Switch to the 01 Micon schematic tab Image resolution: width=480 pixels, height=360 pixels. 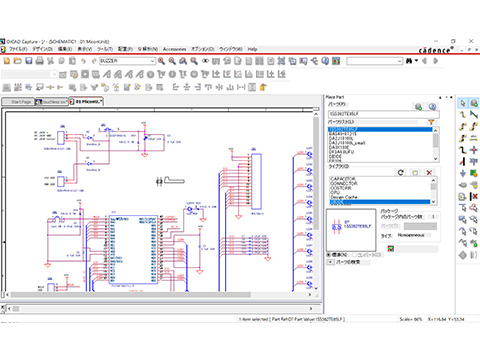click(87, 101)
